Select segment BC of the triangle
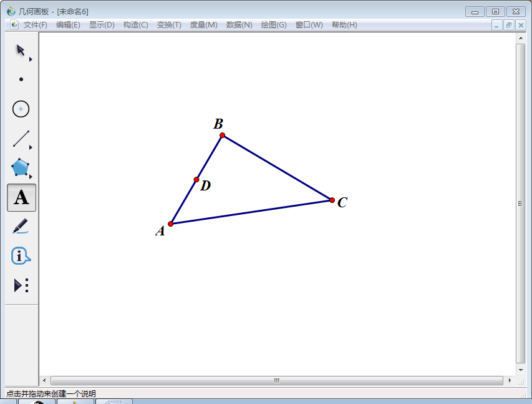Image resolution: width=532 pixels, height=404 pixels. [277, 168]
